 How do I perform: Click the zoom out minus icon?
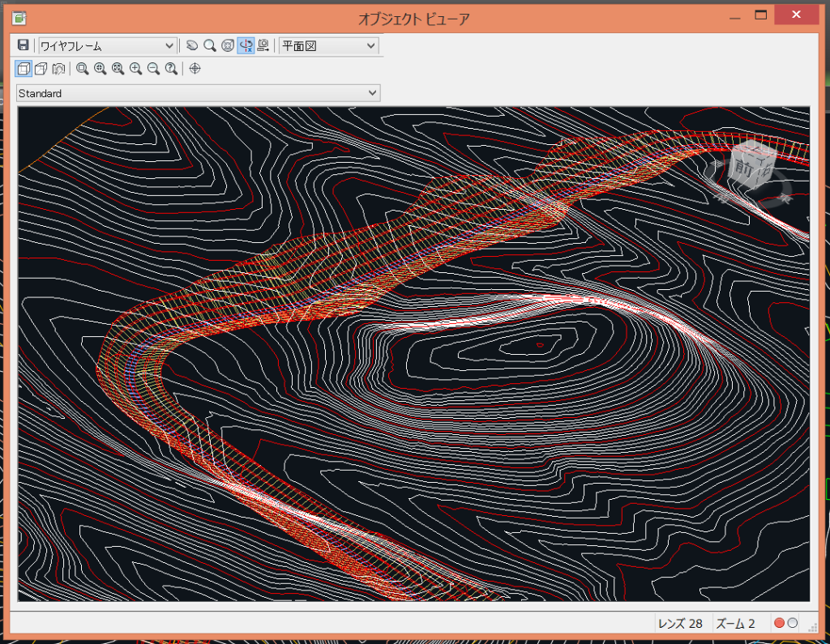coord(153,69)
